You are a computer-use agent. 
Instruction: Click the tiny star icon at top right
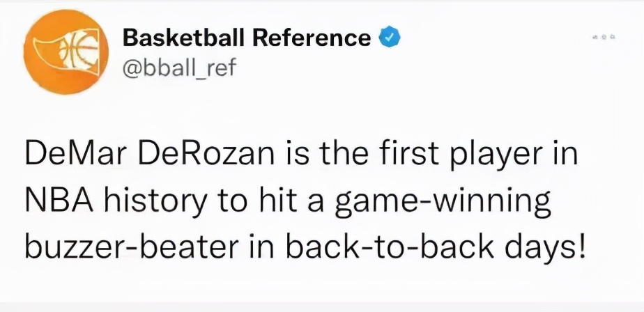[x=604, y=38]
